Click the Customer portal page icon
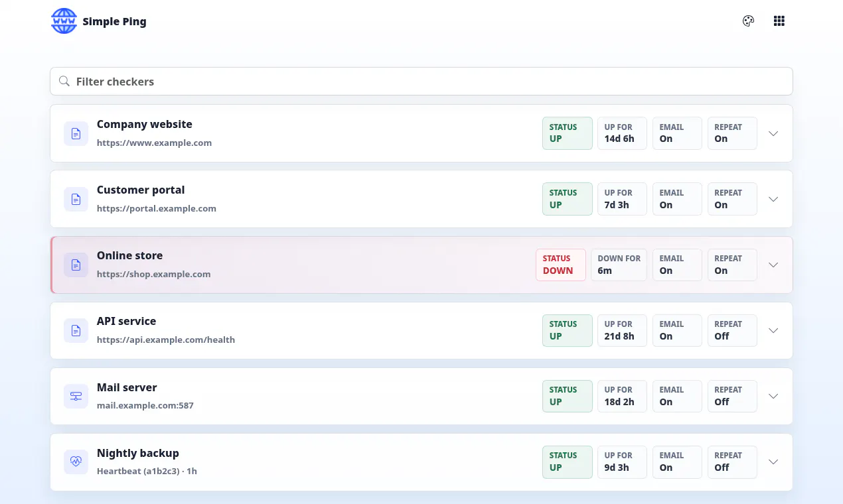The image size is (843, 504). [x=76, y=199]
